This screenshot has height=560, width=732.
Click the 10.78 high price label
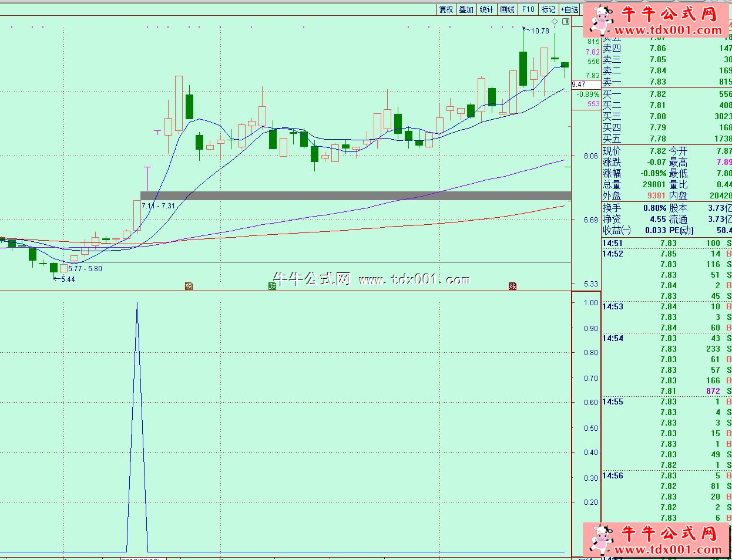tap(540, 31)
